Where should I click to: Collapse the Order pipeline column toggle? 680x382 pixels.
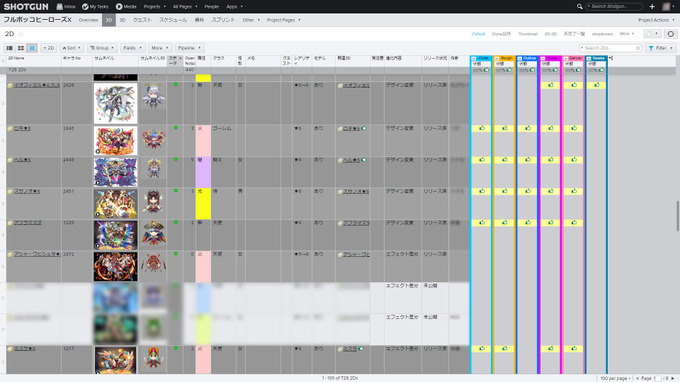[x=474, y=59]
